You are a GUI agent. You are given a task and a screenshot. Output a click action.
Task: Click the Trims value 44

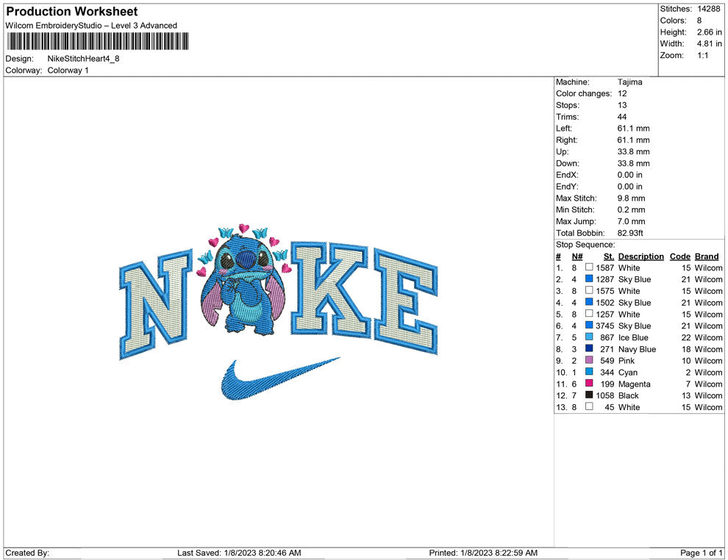pyautogui.click(x=621, y=116)
